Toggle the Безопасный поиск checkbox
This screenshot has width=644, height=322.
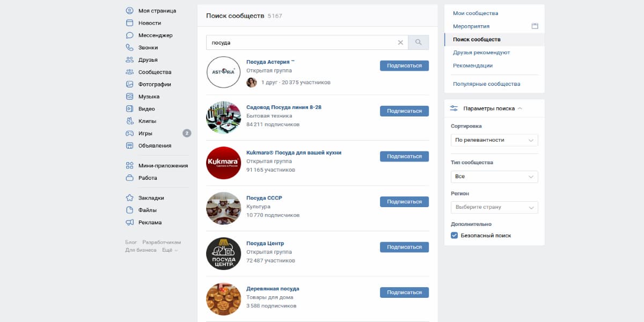[x=455, y=236]
